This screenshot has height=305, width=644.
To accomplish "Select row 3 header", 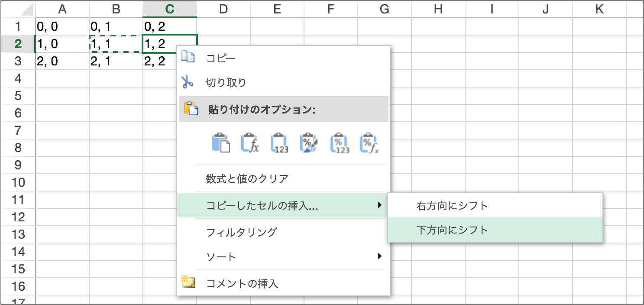I will (x=18, y=61).
